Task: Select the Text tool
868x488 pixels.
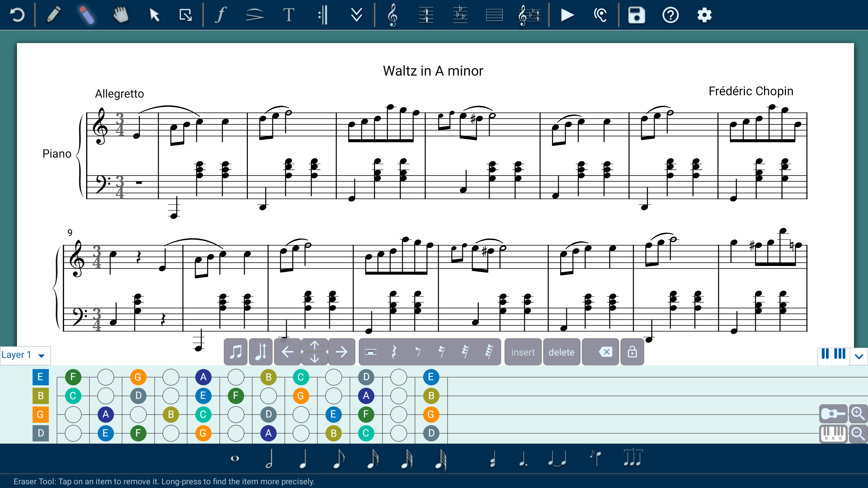Action: (289, 15)
